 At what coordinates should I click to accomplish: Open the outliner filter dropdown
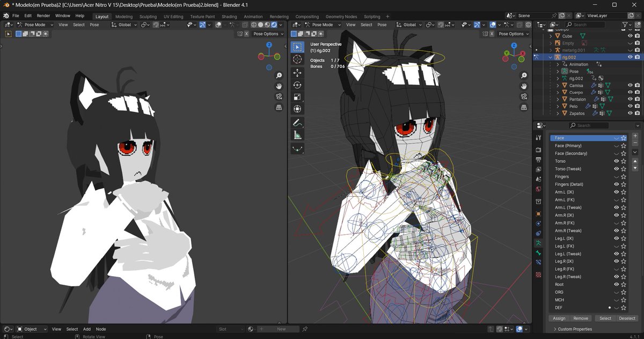tap(627, 25)
